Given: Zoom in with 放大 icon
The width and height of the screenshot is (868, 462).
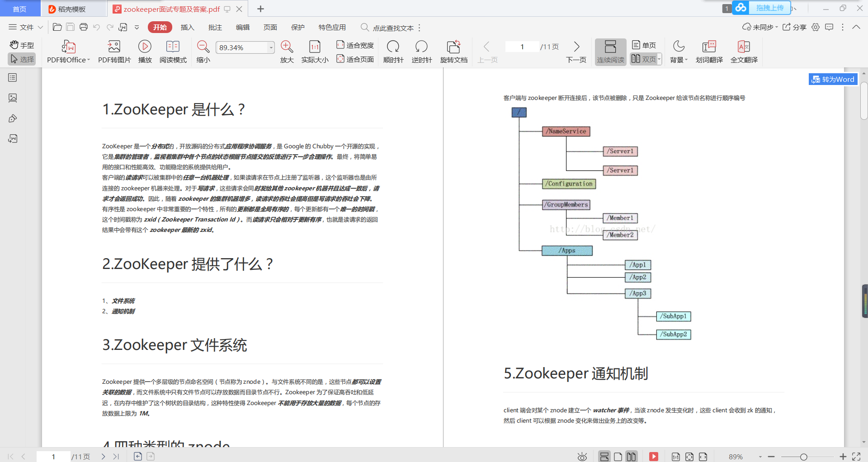Looking at the screenshot, I should click(287, 52).
